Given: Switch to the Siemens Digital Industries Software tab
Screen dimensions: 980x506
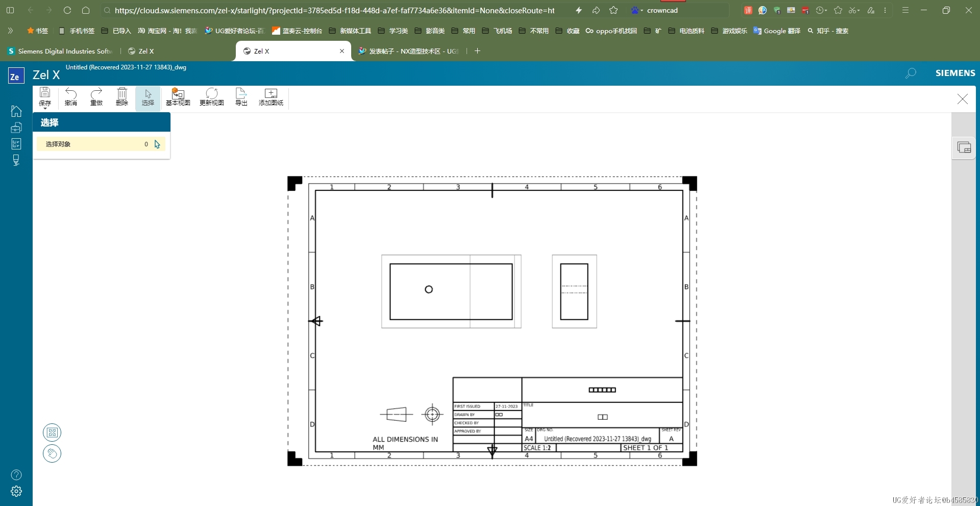Looking at the screenshot, I should click(x=59, y=51).
